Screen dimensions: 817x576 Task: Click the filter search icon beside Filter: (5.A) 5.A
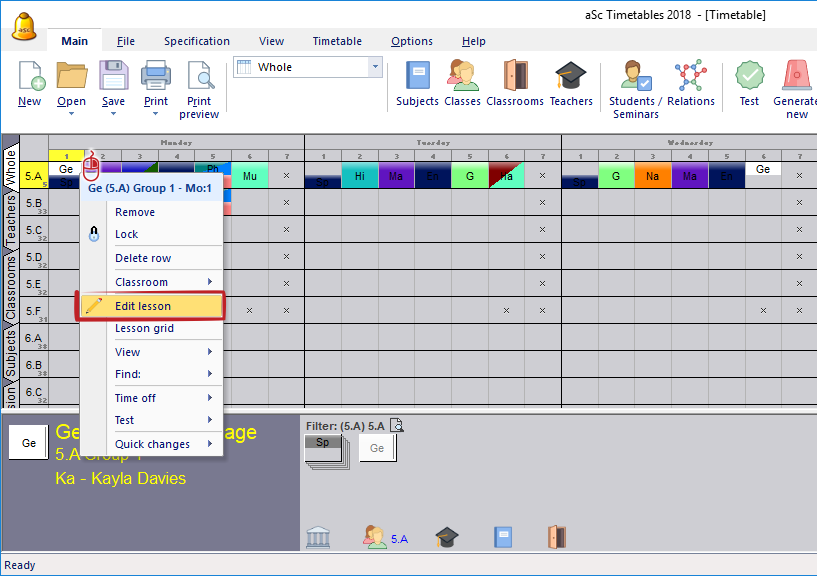pyautogui.click(x=397, y=425)
